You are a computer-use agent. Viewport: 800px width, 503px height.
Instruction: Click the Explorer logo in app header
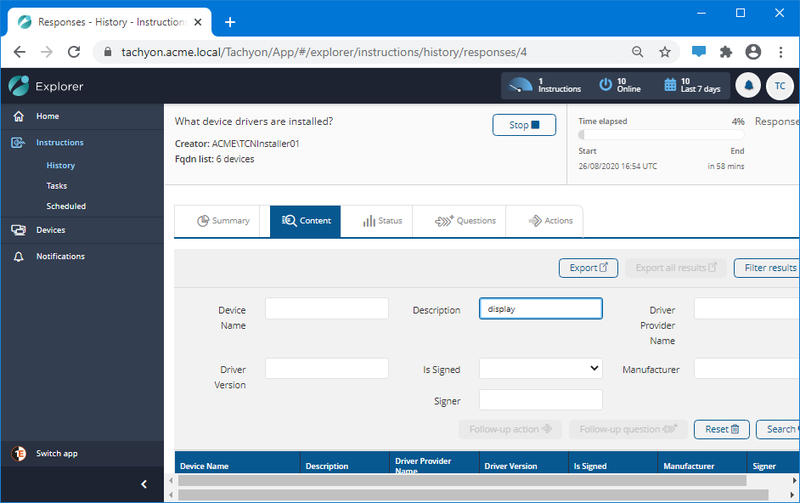19,86
